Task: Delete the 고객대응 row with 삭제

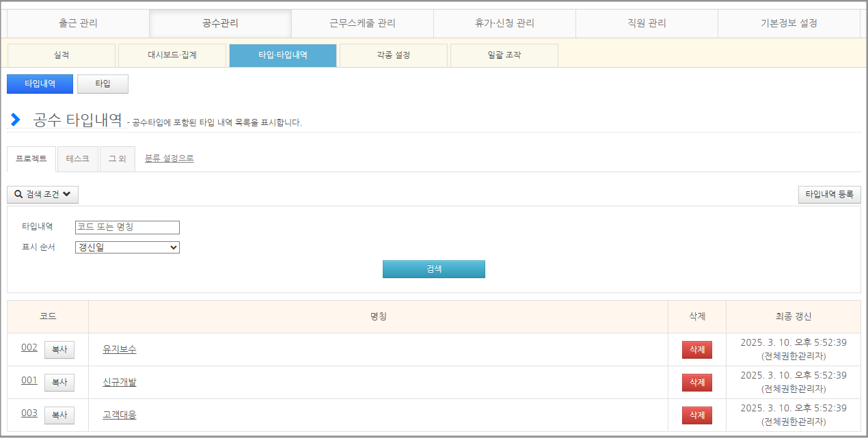Action: pos(696,415)
